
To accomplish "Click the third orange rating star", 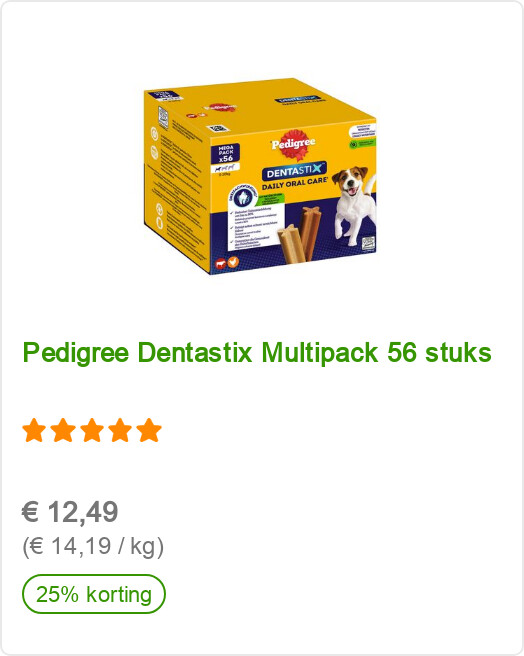I will click(x=92, y=430).
